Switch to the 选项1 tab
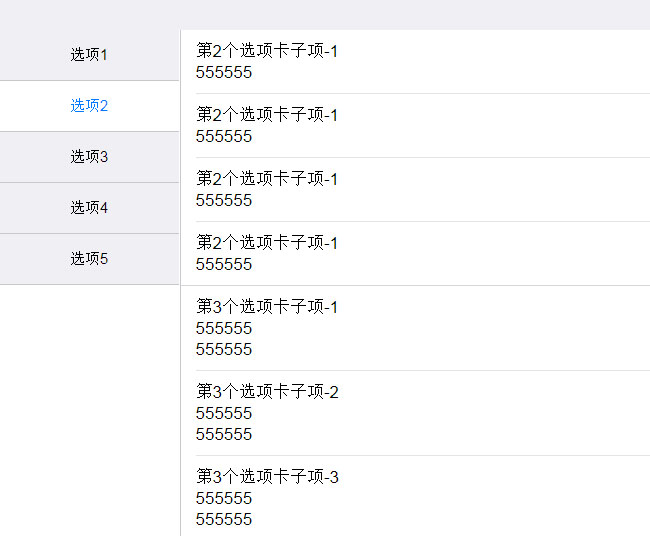The width and height of the screenshot is (650, 536). click(x=89, y=55)
